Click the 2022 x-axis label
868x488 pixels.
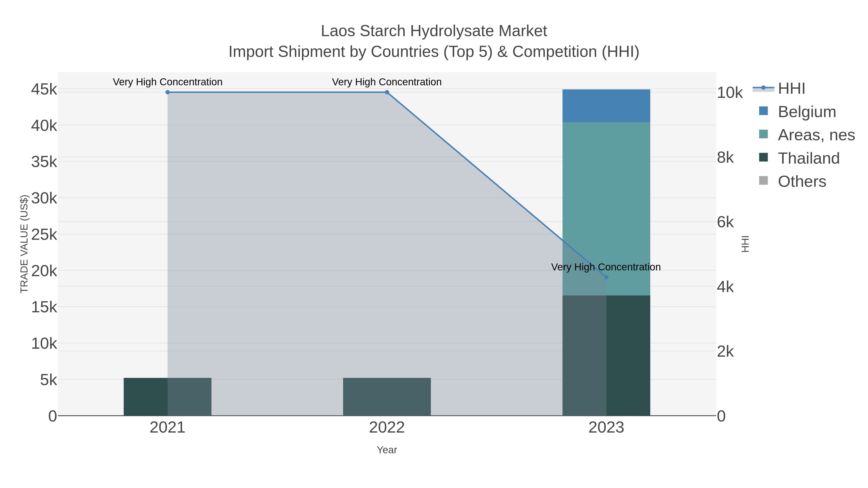click(387, 428)
